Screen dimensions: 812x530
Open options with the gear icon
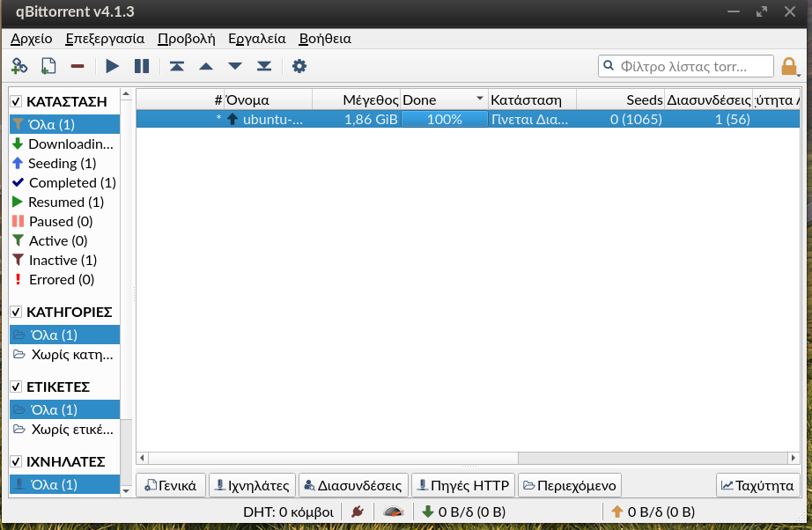[299, 66]
